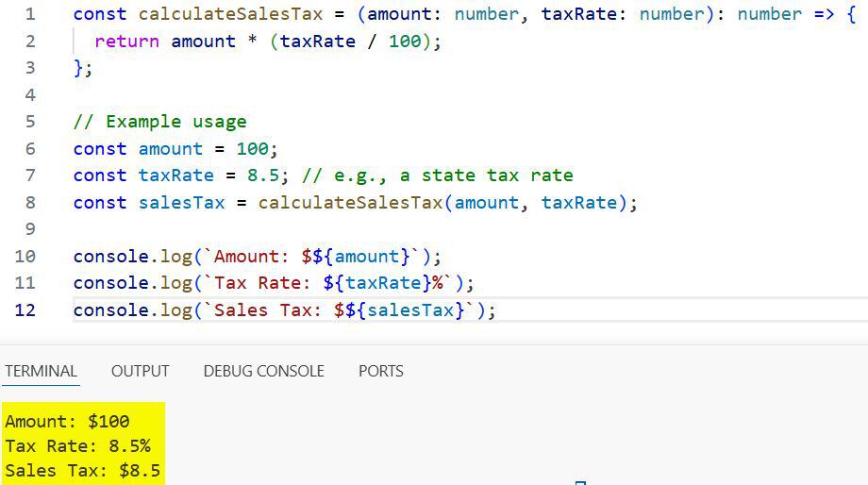The width and height of the screenshot is (868, 485).
Task: Click the closing brace on line 3
Action: 78,68
